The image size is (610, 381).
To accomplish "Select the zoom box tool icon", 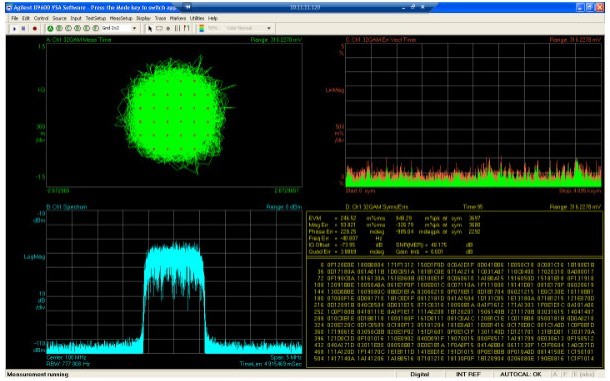I will click(x=159, y=28).
